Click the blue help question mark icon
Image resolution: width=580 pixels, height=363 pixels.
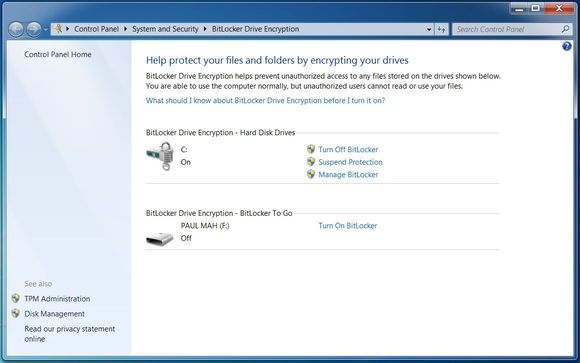[566, 46]
